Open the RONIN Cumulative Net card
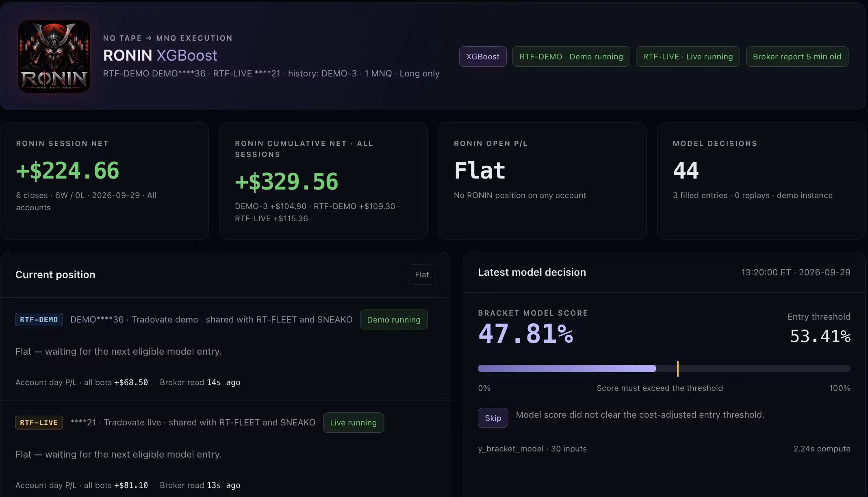This screenshot has width=868, height=497. pos(323,181)
